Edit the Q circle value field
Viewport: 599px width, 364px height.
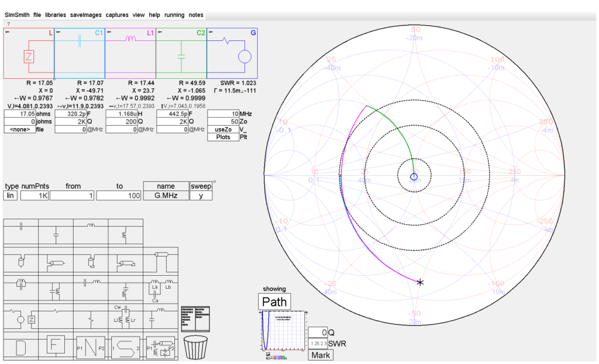(318, 332)
